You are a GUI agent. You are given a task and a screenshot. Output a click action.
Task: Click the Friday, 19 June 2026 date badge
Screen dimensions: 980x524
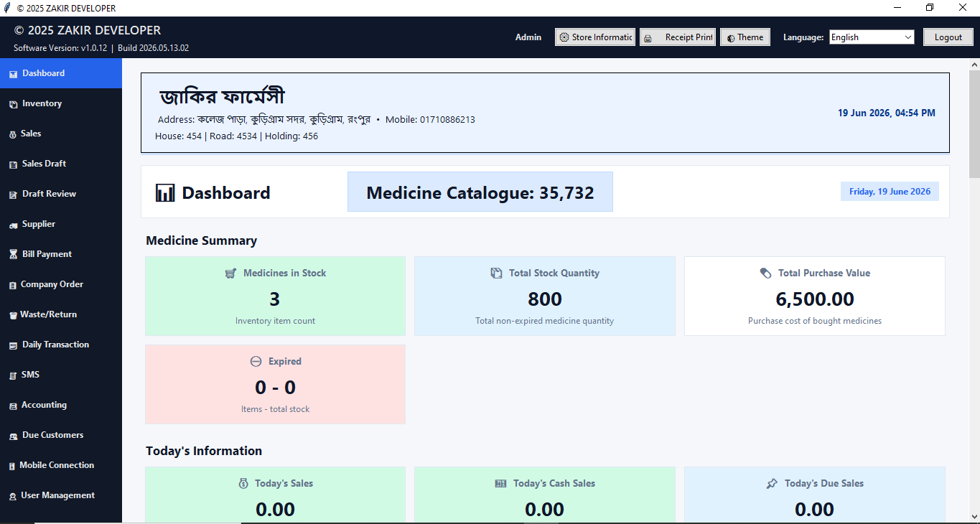tap(890, 192)
